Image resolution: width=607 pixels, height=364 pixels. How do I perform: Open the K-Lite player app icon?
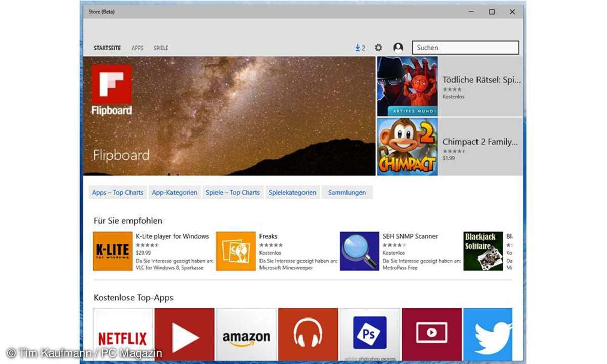112,251
